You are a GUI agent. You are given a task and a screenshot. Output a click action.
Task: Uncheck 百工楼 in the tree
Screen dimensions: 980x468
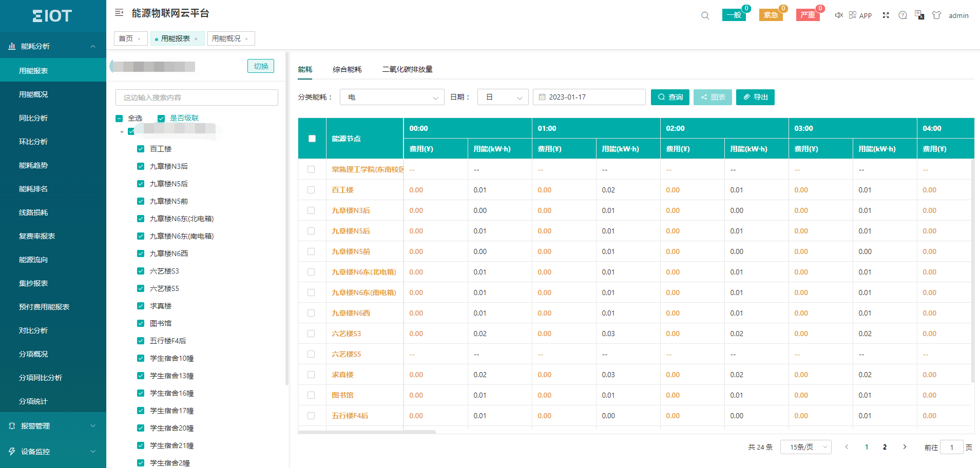click(x=141, y=149)
